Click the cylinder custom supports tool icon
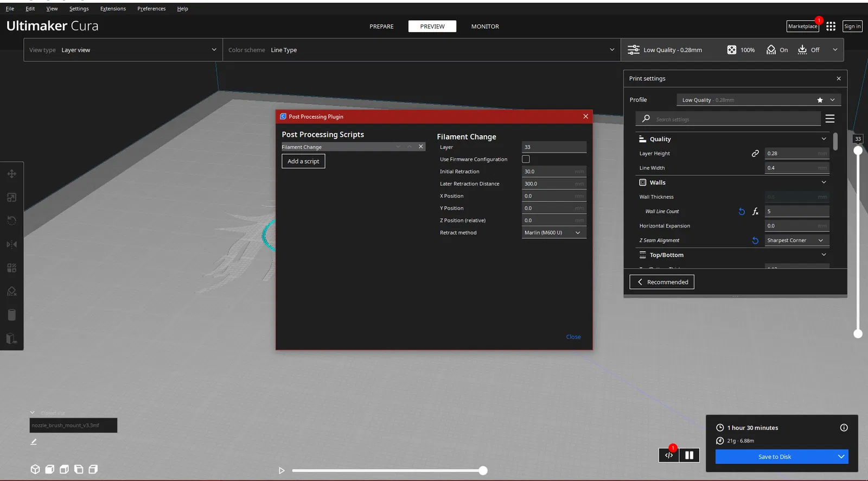Screen dimensions: 868x481 pyautogui.click(x=11, y=315)
